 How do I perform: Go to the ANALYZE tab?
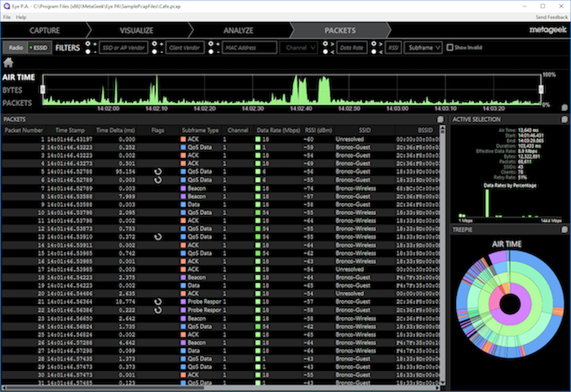[238, 30]
